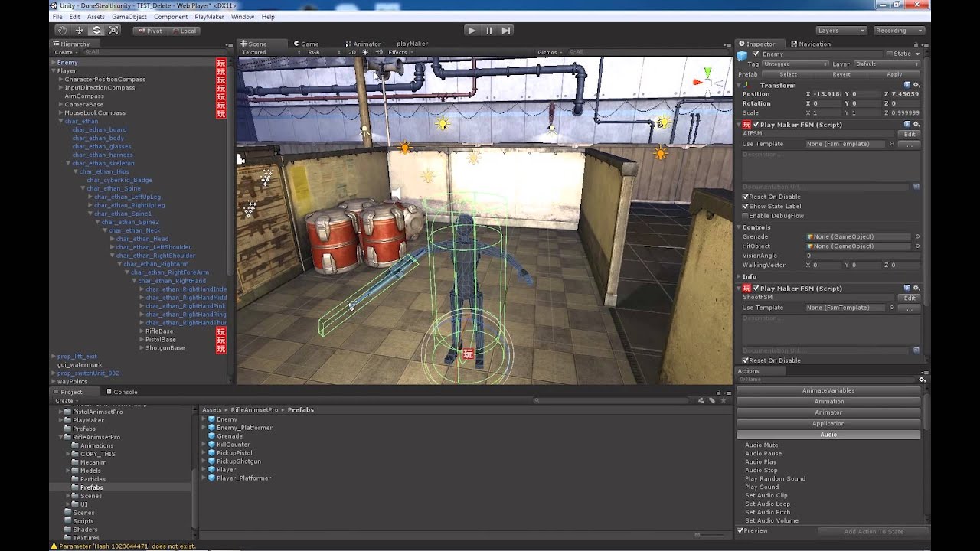Click the Grenade field object picker circle
This screenshot has width=980, height=551.
point(917,236)
